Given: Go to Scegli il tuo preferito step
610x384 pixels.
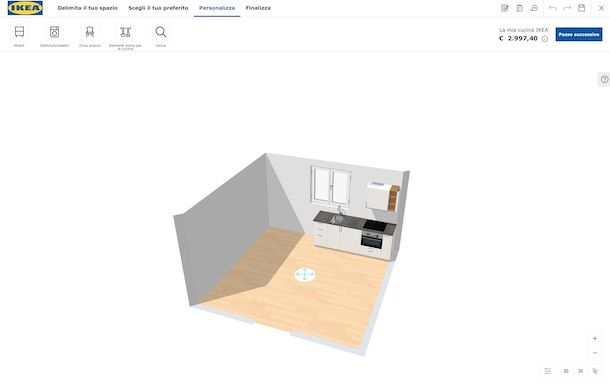Looking at the screenshot, I should 158,8.
